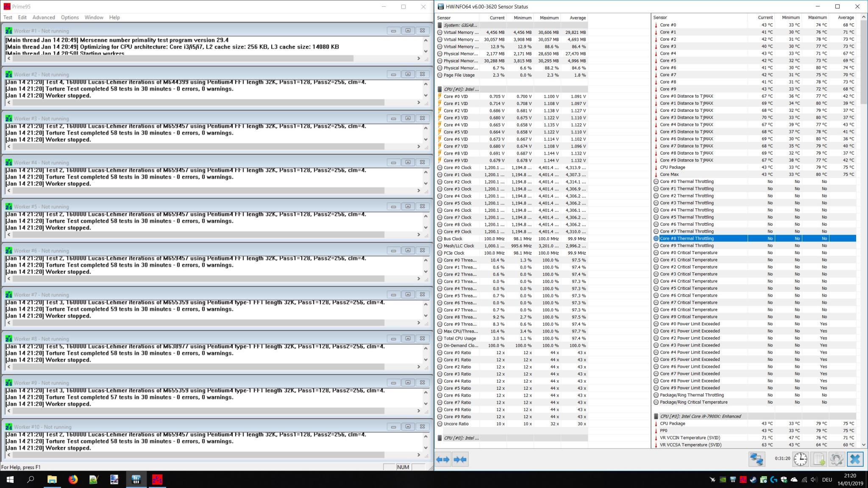Maximize the Worker #7 child window
The height and width of the screenshot is (488, 868).
coord(408,294)
